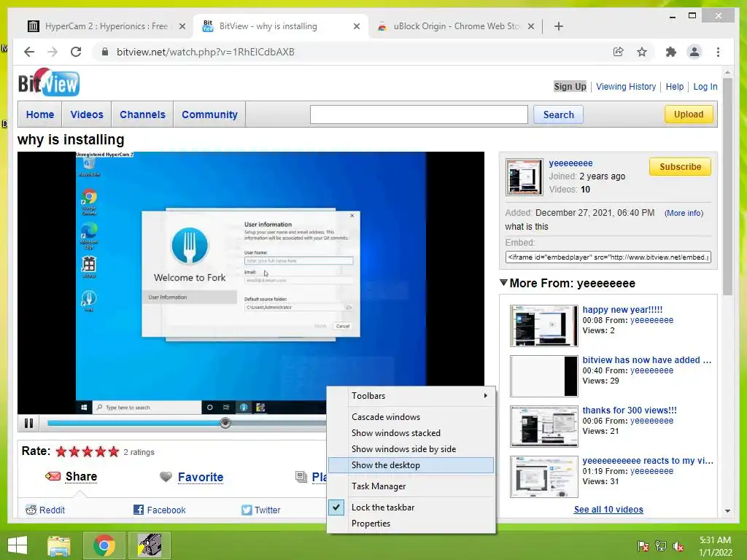Click the video progress slider knob
Image resolution: width=747 pixels, height=560 pixels.
(225, 422)
